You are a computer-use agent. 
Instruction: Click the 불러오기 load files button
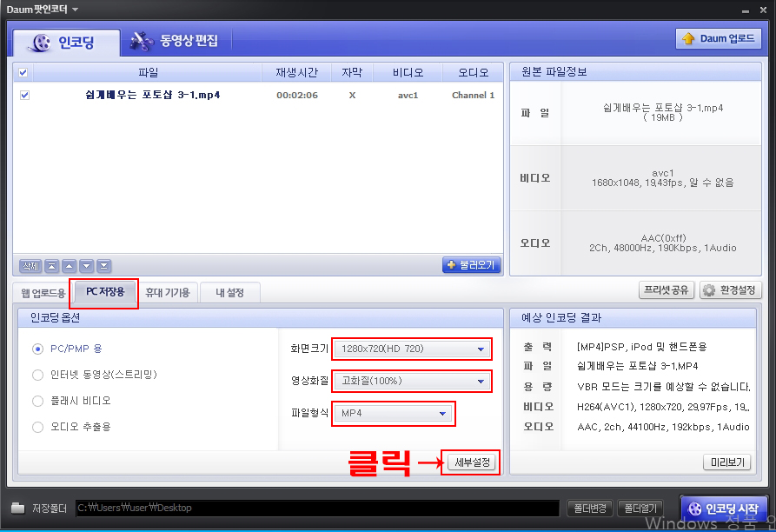pos(471,265)
